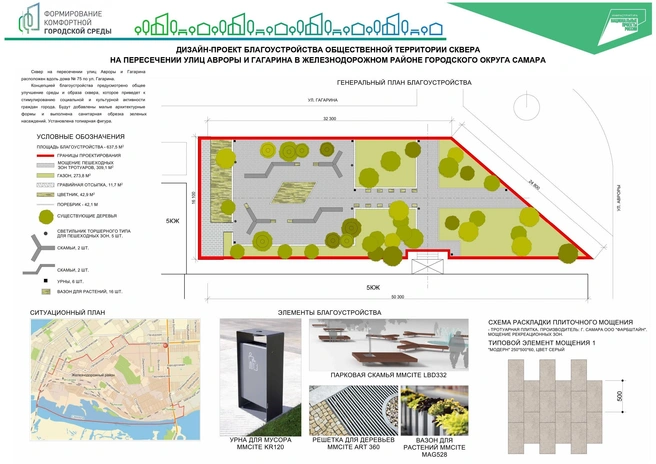Click the Y-shaped Скамьи legend icon

(x=42, y=248)
